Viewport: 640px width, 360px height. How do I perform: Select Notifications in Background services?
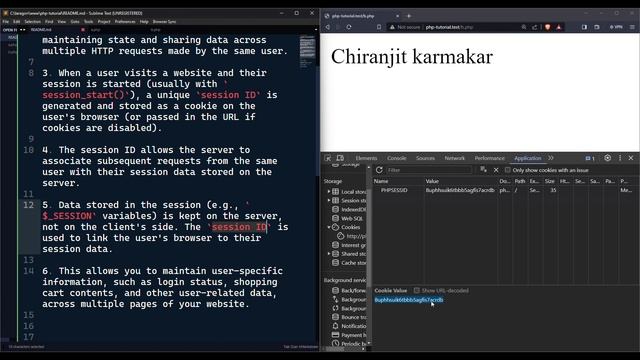point(349,326)
